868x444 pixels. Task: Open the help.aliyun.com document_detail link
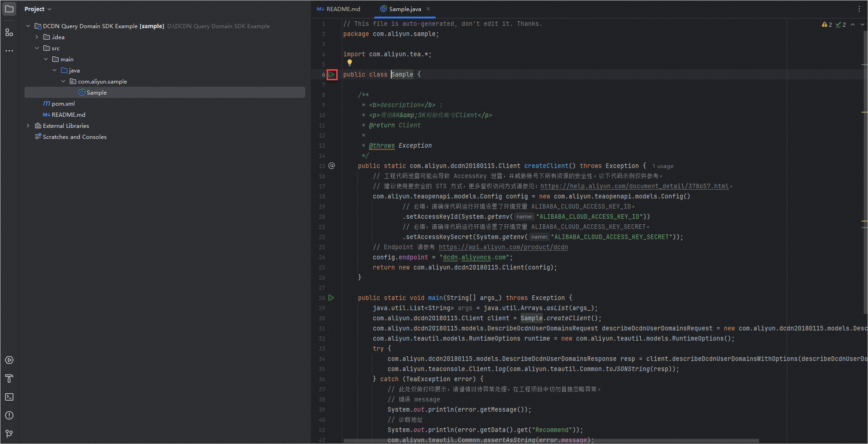634,186
